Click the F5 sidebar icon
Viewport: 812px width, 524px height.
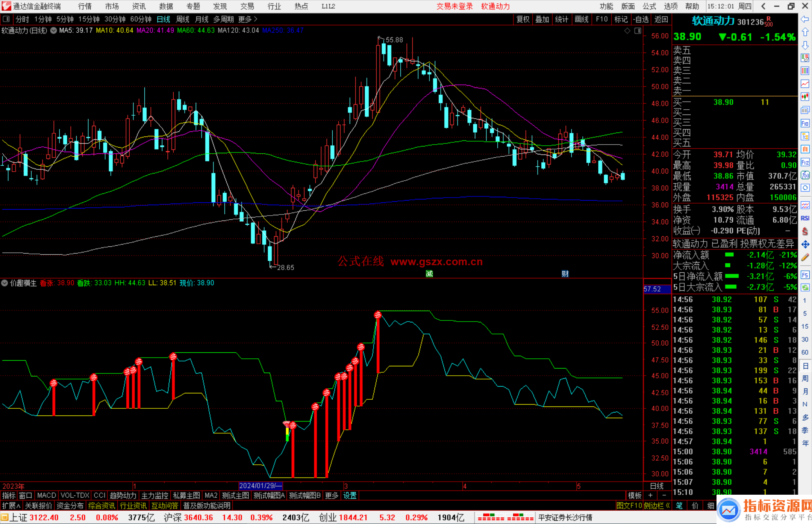(x=805, y=275)
